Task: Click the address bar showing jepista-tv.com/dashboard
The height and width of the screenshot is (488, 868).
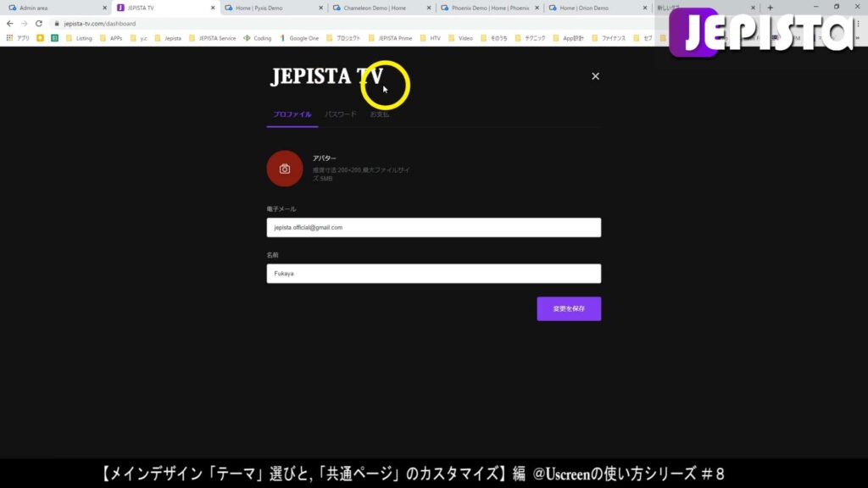Action: [x=100, y=24]
